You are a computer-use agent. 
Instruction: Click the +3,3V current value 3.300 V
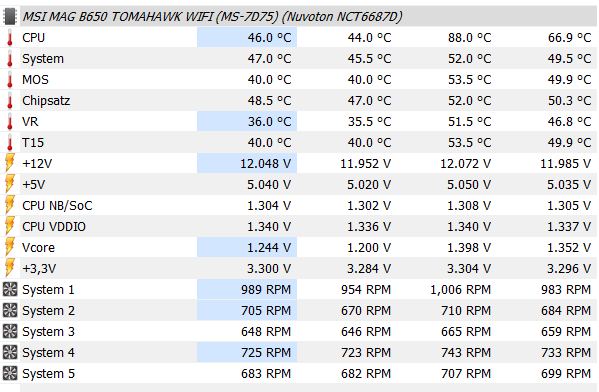[269, 269]
